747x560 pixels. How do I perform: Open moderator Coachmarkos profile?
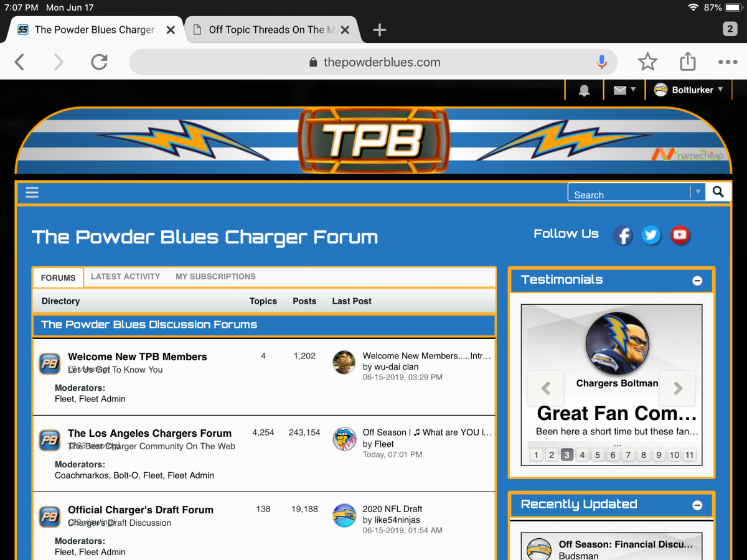coord(83,475)
